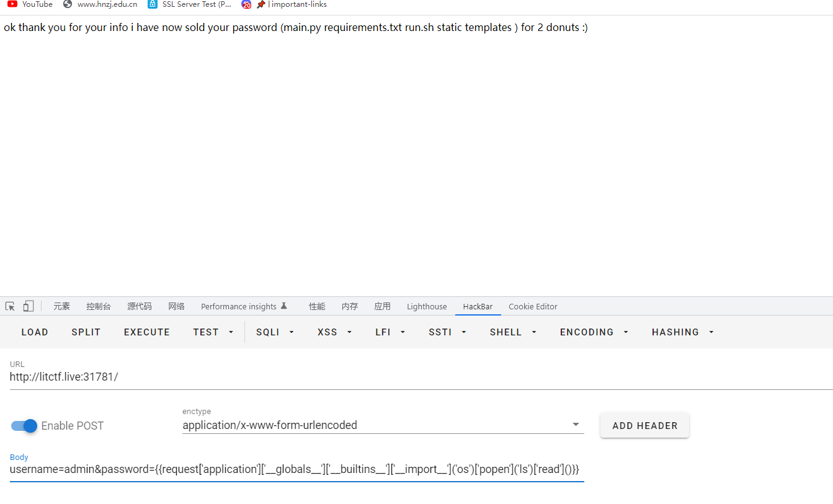The height and width of the screenshot is (504, 833).
Task: Open the Cookie Editor tab
Action: (533, 306)
